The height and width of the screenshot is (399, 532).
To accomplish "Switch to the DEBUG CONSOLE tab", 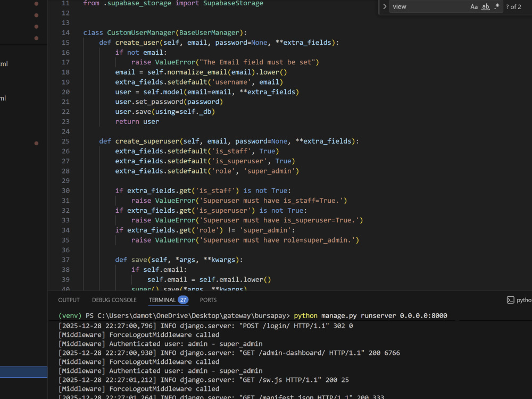I will point(114,300).
